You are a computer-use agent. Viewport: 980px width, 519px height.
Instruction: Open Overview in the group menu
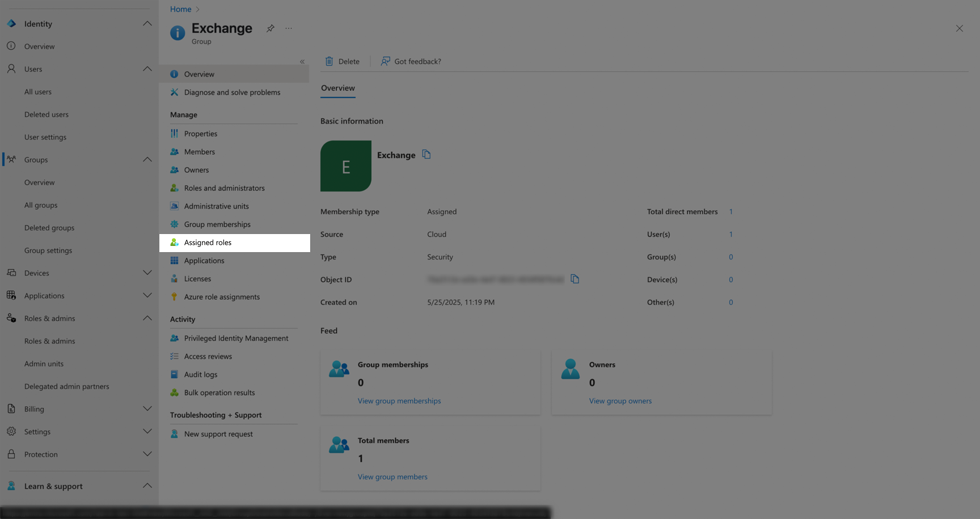234,74
